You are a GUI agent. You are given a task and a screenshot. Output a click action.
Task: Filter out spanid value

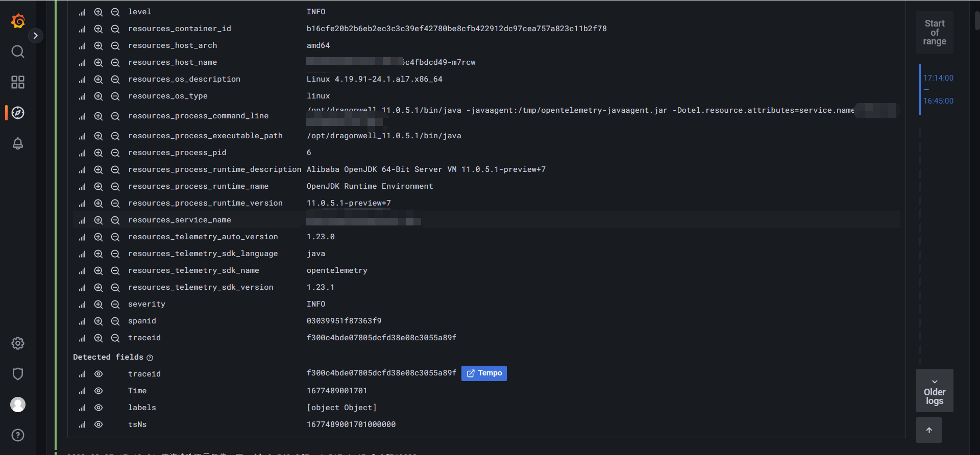(x=115, y=321)
